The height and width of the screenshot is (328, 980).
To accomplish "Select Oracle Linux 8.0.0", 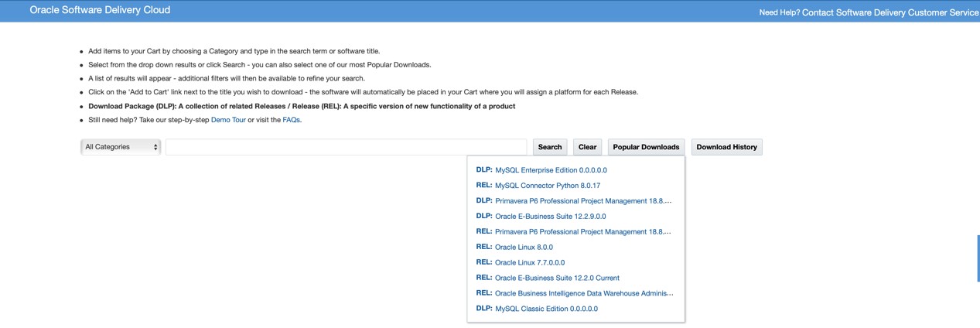I will (524, 248).
